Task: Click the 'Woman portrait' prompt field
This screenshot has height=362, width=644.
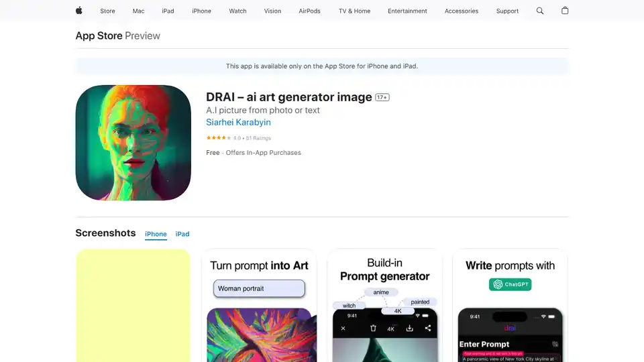Action: pos(259,288)
